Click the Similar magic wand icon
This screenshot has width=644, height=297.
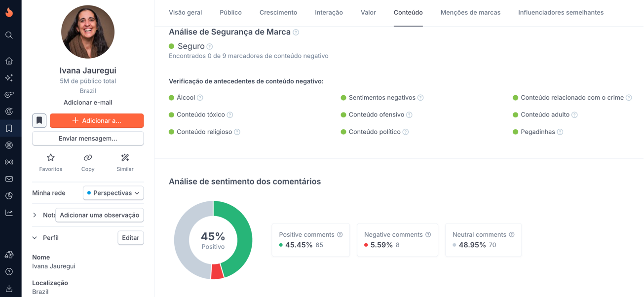[125, 158]
